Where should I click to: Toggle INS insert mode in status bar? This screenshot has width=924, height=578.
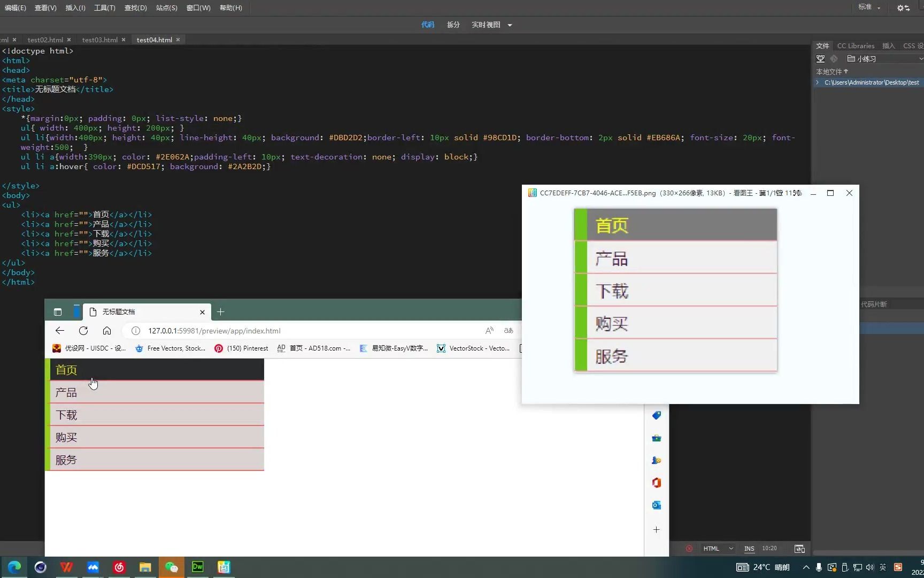pyautogui.click(x=749, y=549)
